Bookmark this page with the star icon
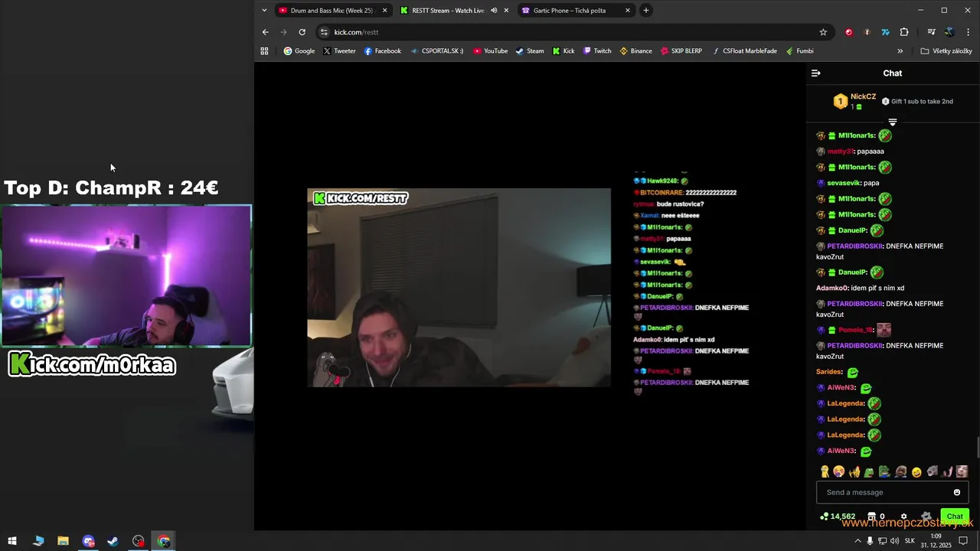 [823, 32]
